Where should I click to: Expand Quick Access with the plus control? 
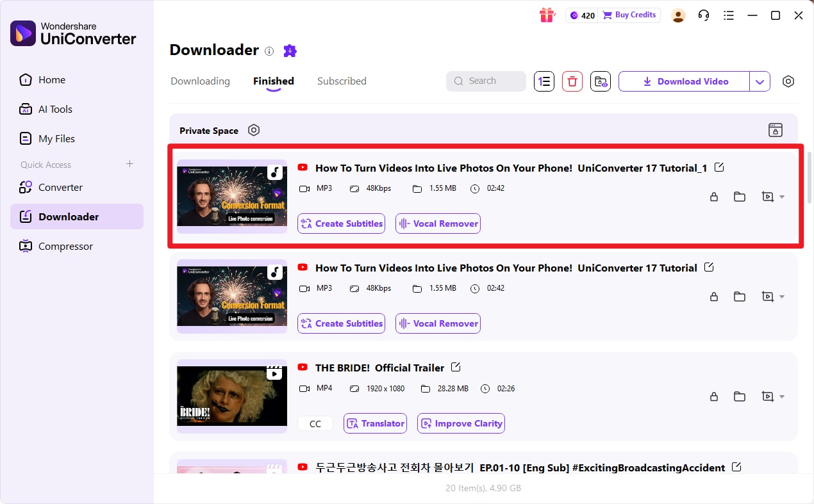pyautogui.click(x=129, y=164)
